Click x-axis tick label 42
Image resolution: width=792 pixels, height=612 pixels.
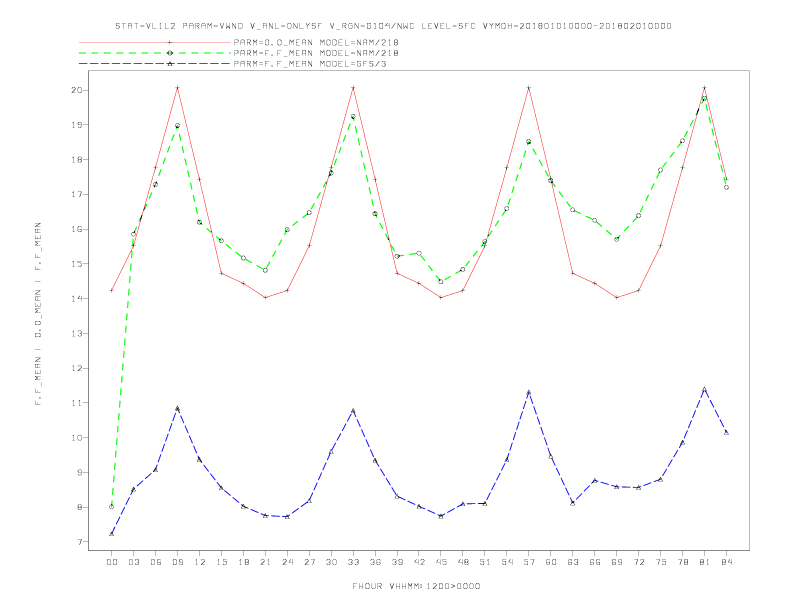pyautogui.click(x=419, y=562)
